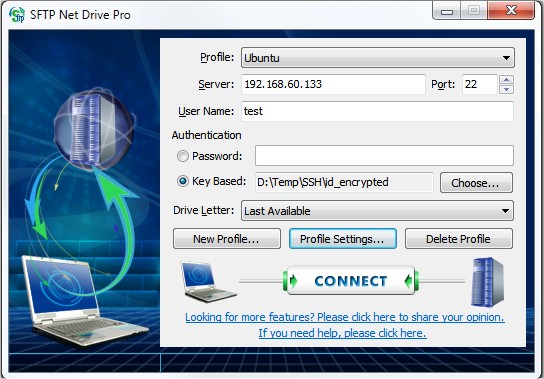
Task: Click the Authentication section label
Action: (206, 135)
